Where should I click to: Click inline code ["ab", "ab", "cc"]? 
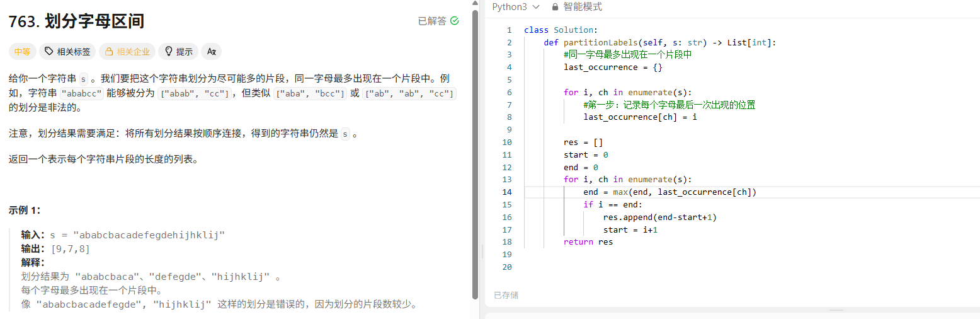click(410, 93)
